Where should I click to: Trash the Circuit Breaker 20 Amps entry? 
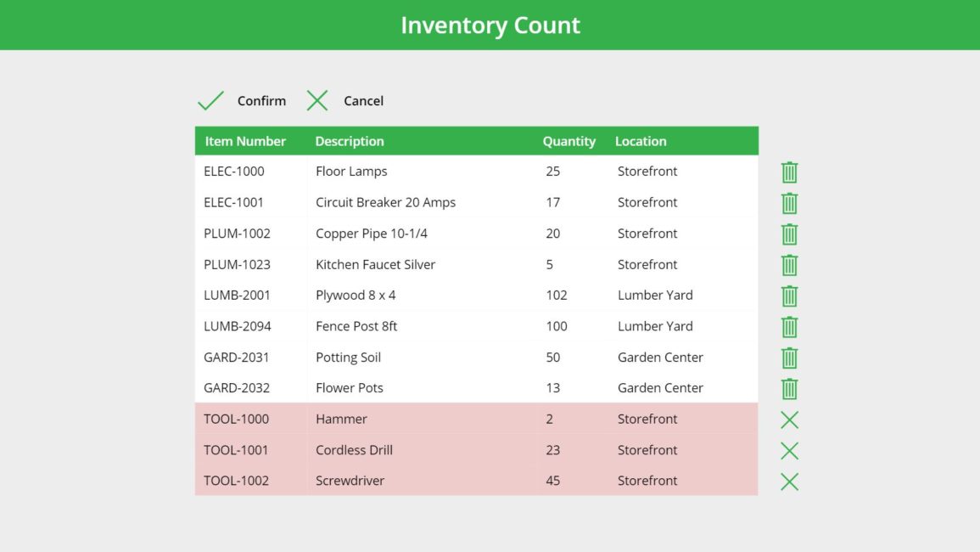pyautogui.click(x=789, y=203)
